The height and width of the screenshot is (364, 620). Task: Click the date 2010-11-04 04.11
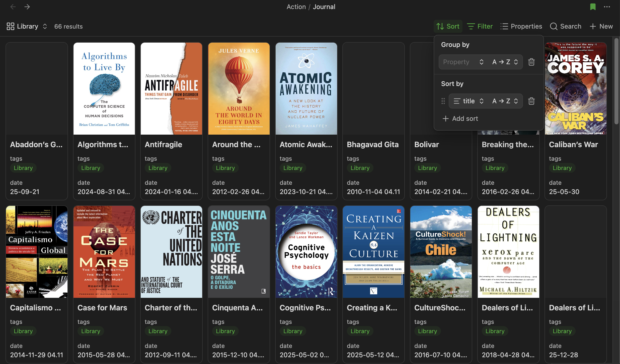click(x=373, y=192)
